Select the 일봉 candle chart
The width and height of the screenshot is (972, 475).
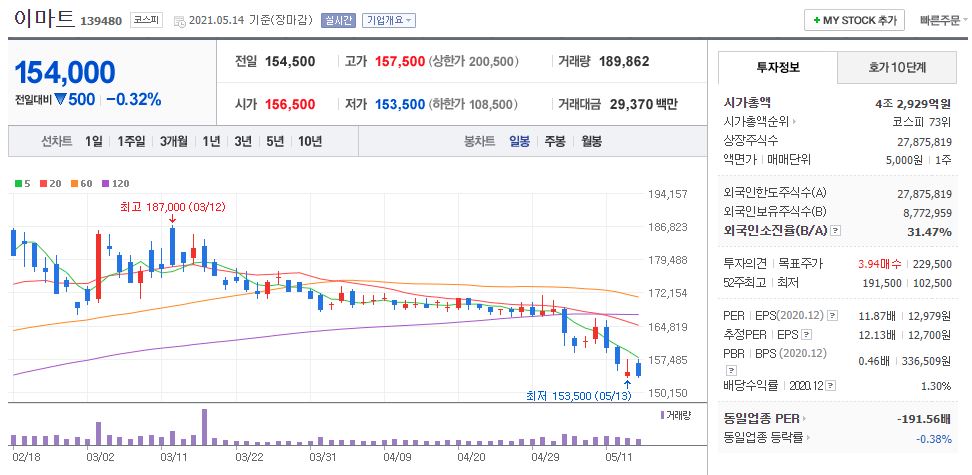pos(519,141)
